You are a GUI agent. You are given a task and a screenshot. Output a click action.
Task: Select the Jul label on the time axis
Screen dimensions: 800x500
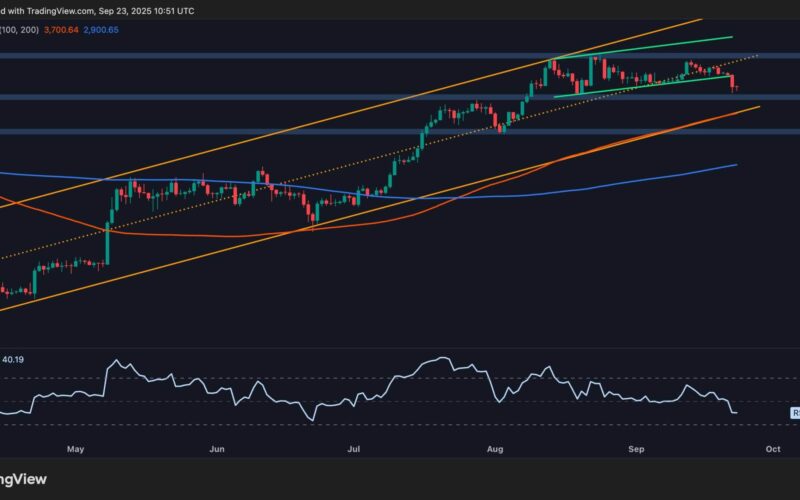pos(352,450)
